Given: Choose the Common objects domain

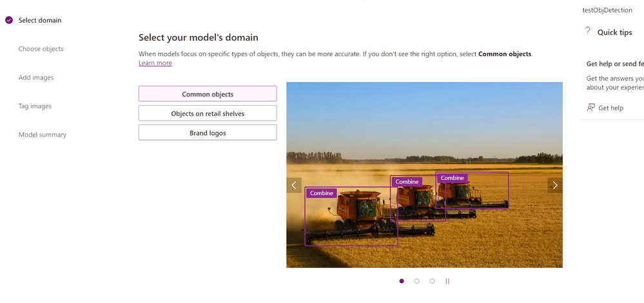Looking at the screenshot, I should pos(208,94).
